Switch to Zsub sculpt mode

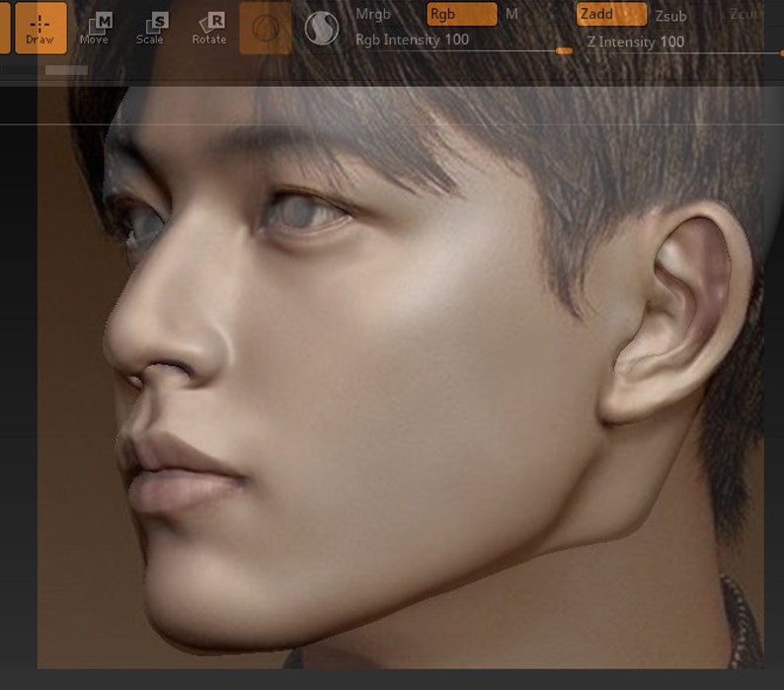[x=670, y=16]
